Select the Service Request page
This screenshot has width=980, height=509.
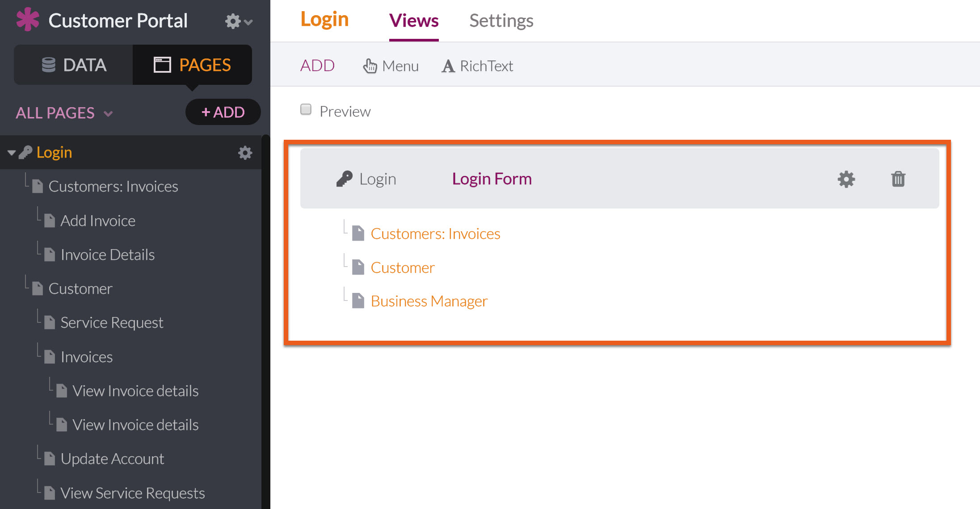(x=112, y=322)
